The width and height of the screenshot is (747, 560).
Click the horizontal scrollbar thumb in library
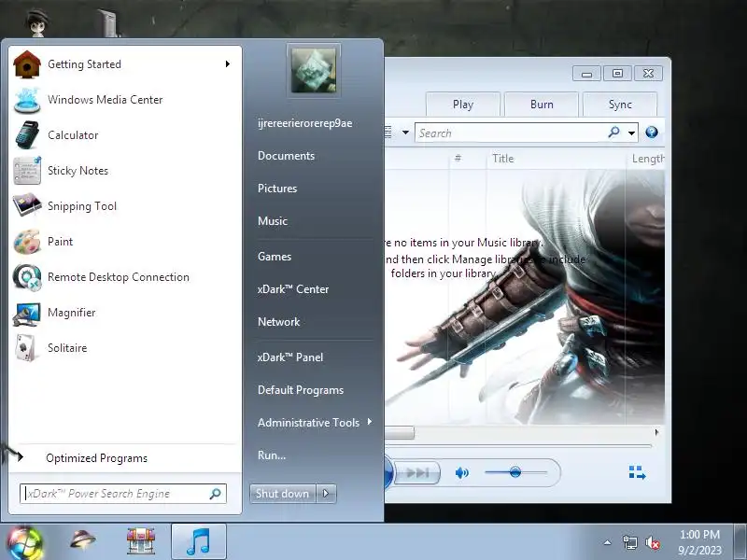400,432
